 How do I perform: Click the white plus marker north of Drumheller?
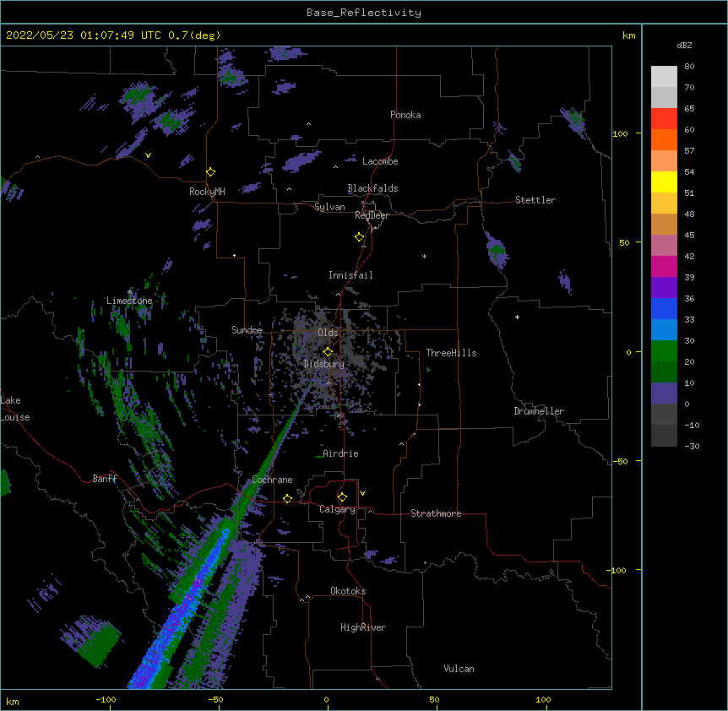(x=517, y=317)
